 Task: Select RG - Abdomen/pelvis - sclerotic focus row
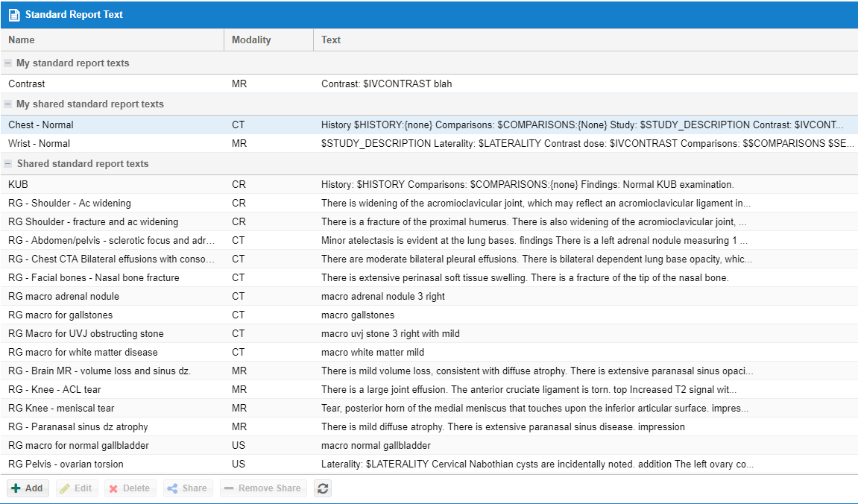pos(429,240)
